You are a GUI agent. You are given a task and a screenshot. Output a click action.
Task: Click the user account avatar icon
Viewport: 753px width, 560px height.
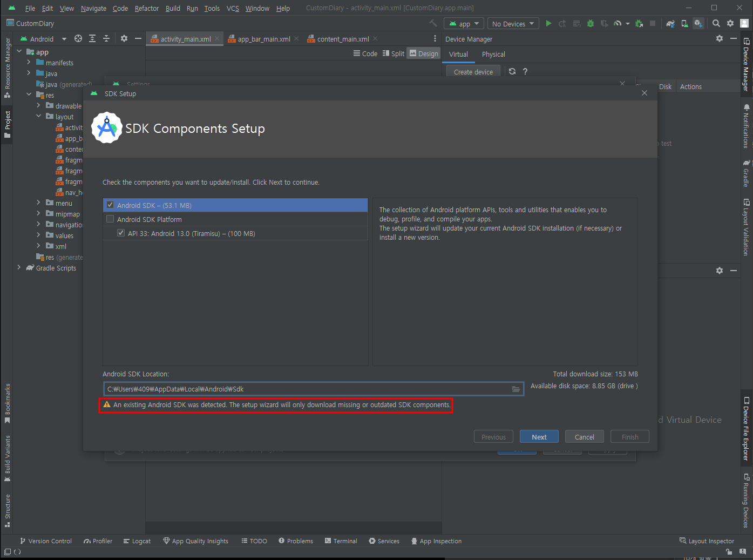[x=744, y=23]
